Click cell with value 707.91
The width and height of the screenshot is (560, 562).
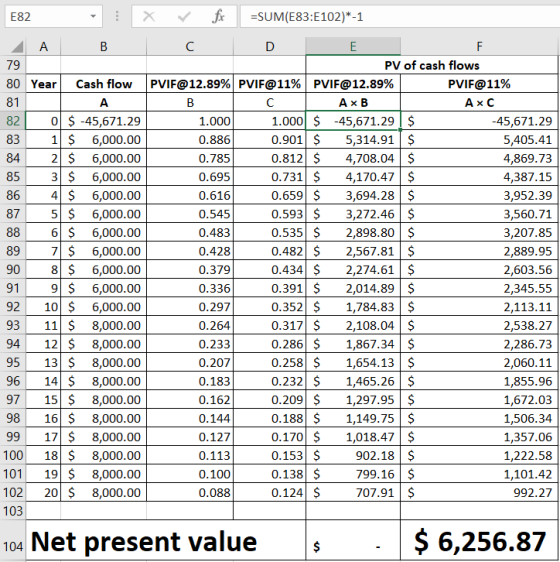coord(353,492)
